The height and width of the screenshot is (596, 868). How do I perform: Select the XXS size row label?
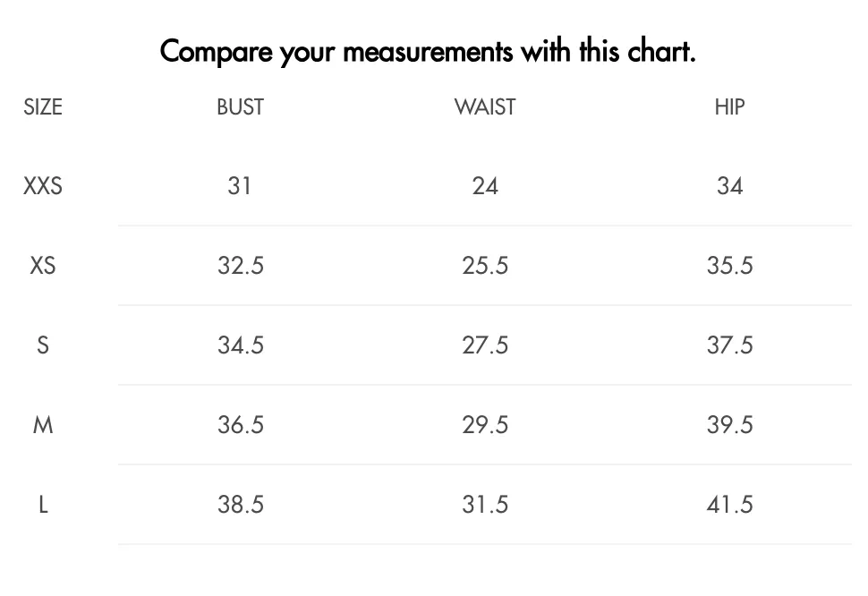click(x=43, y=186)
